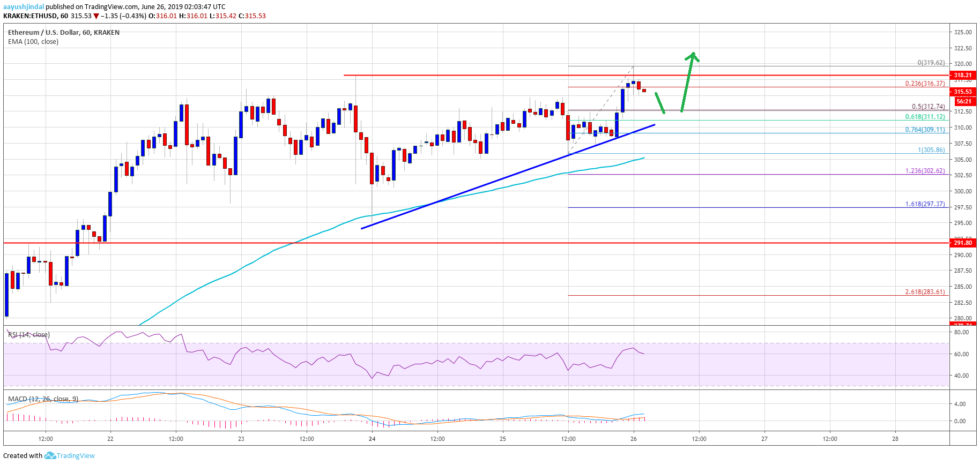Select the red horizontal line at 291.80
Viewport: 980px width, 465px height.
[476, 243]
